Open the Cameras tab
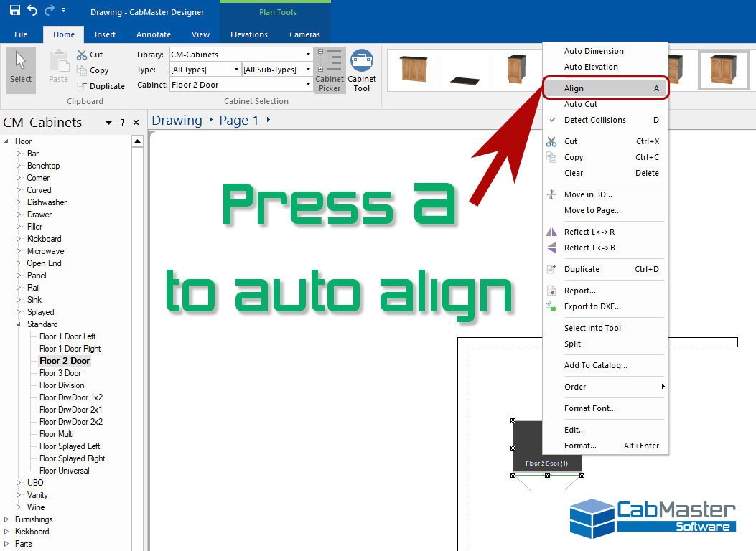The width and height of the screenshot is (756, 551). point(304,34)
